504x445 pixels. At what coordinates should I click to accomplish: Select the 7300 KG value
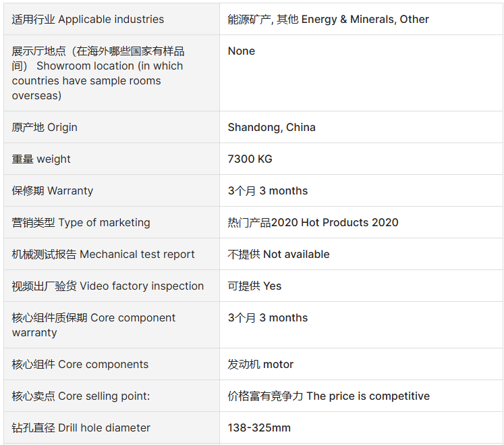tap(250, 159)
